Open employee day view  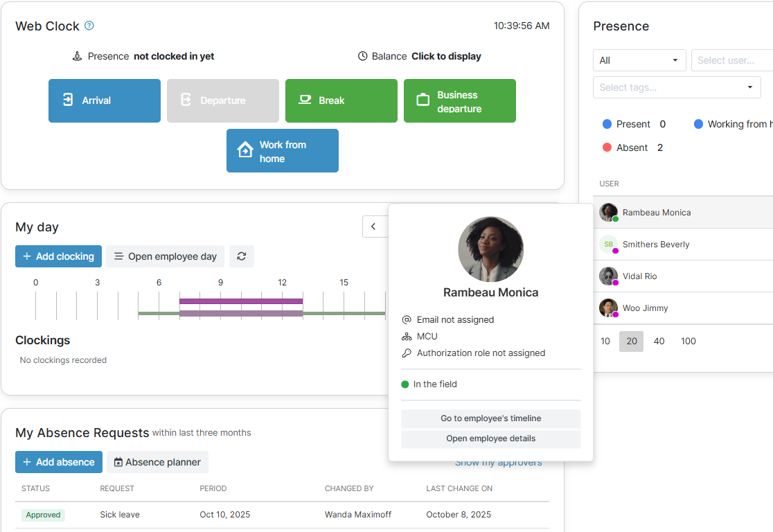tap(165, 256)
